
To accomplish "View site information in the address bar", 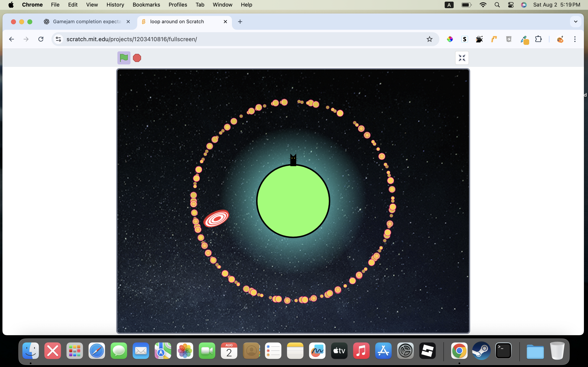I will [58, 39].
